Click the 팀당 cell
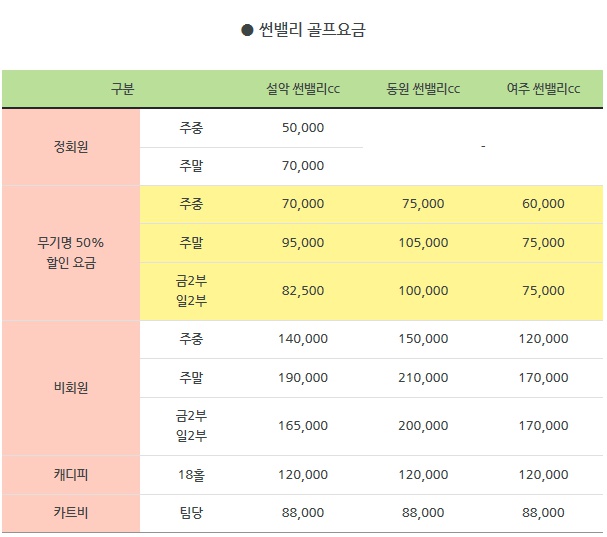Viewport: 607px width, 537px height. pyautogui.click(x=191, y=513)
